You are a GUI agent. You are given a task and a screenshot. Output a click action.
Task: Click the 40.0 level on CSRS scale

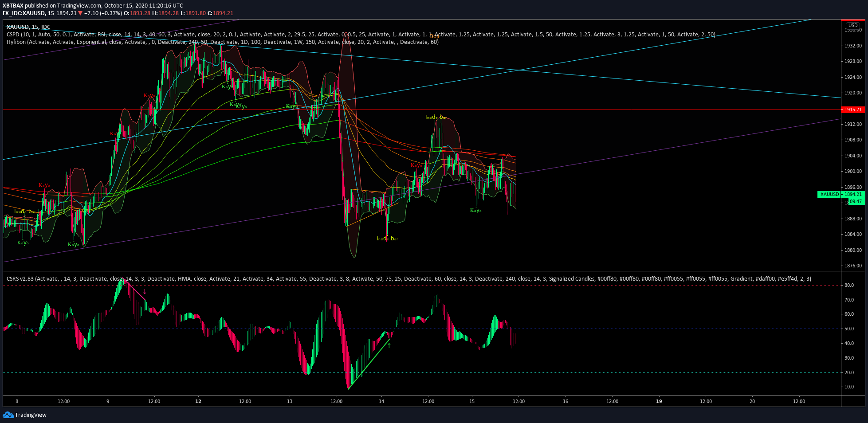point(849,343)
